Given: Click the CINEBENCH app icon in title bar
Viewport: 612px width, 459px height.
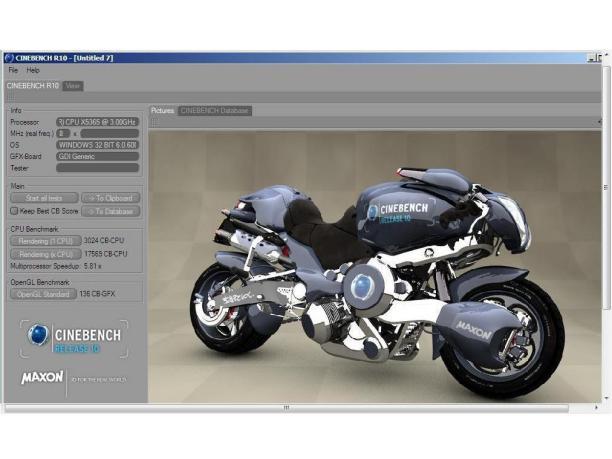Looking at the screenshot, I should 9,58.
